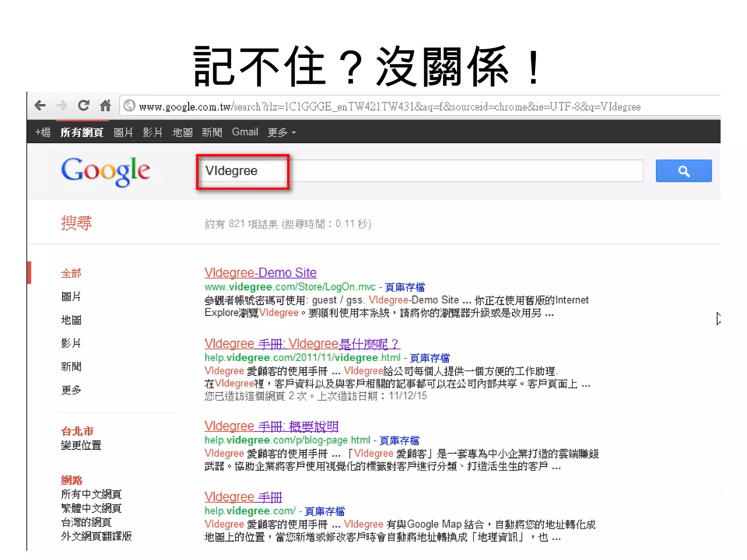
Task: Select 全部 in the left sidebar
Action: click(x=71, y=273)
